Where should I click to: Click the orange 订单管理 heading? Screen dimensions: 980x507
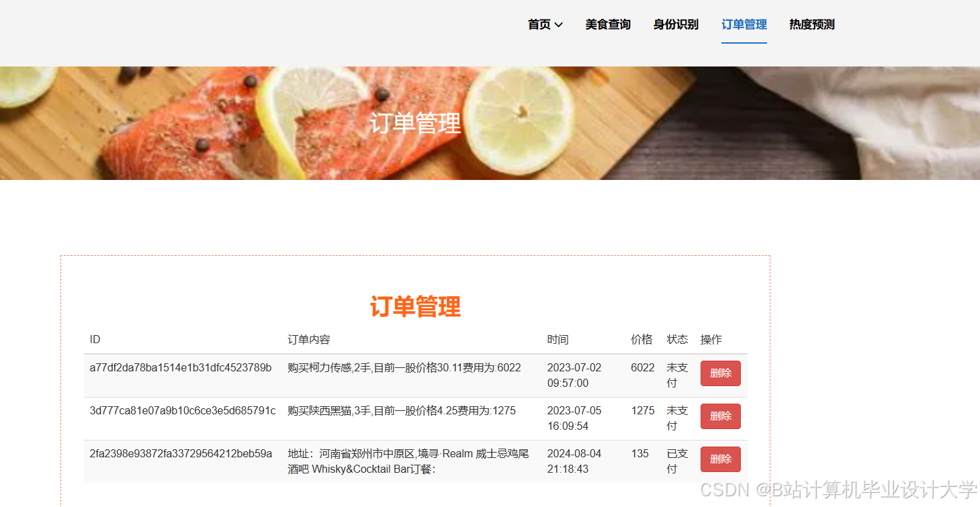[x=416, y=307]
